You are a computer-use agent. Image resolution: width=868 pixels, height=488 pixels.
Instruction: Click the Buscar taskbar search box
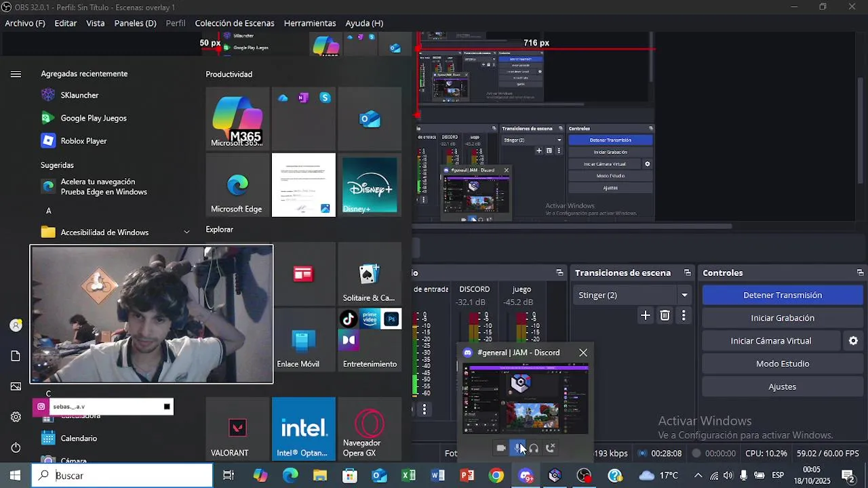pos(122,476)
